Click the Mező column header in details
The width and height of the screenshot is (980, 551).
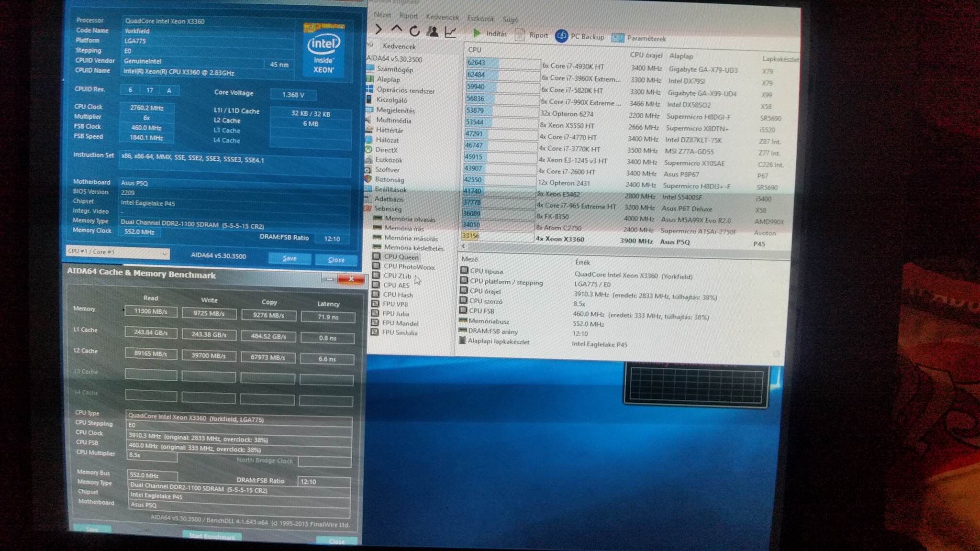(x=469, y=259)
